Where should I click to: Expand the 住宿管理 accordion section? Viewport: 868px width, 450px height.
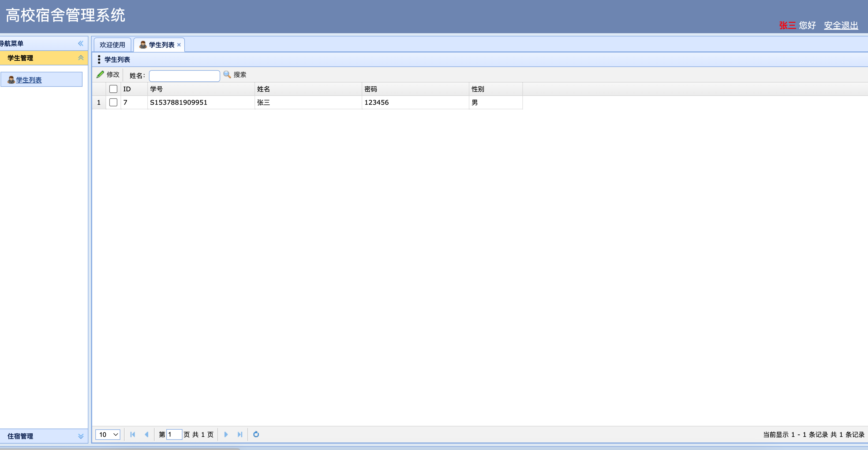click(81, 436)
